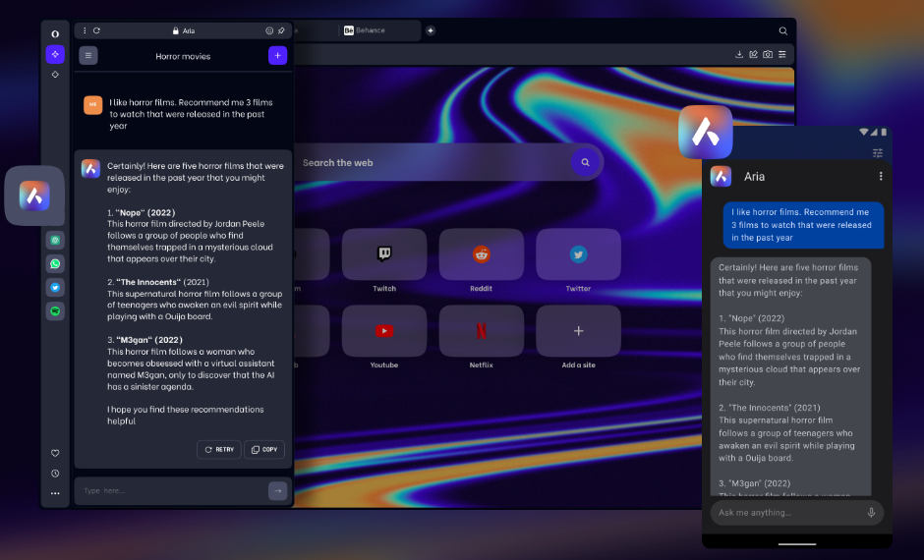924x560 pixels.
Task: Click the 'Search the web' field
Action: (433, 162)
